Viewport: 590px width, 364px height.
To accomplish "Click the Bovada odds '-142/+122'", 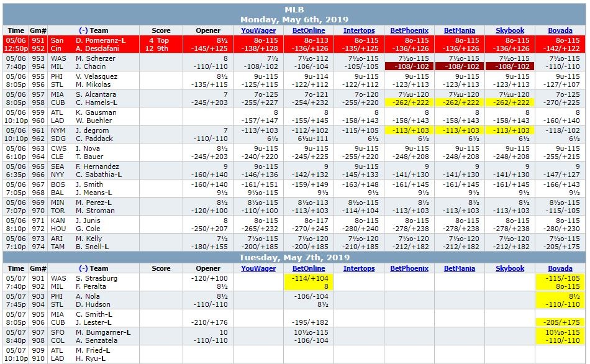I will (561, 48).
